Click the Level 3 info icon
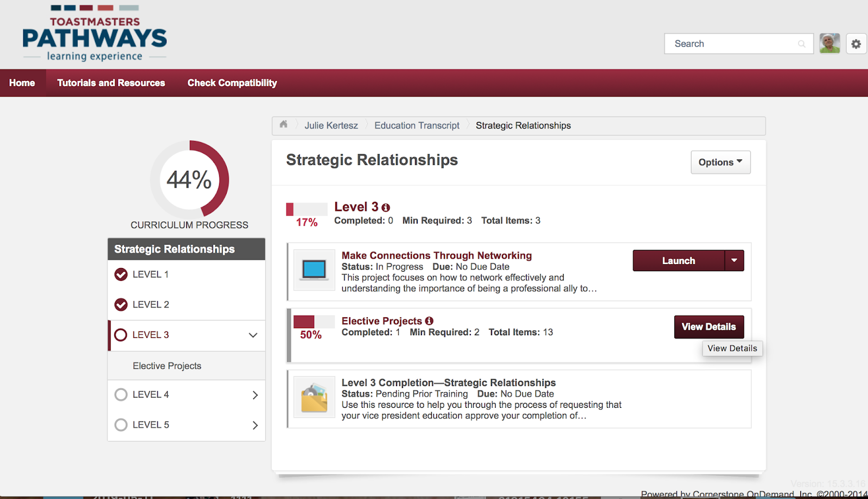This screenshot has width=868, height=499. click(386, 208)
